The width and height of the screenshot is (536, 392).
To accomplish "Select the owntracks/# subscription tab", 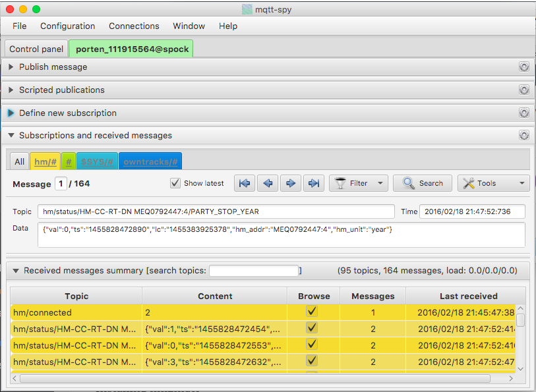I will point(150,161).
